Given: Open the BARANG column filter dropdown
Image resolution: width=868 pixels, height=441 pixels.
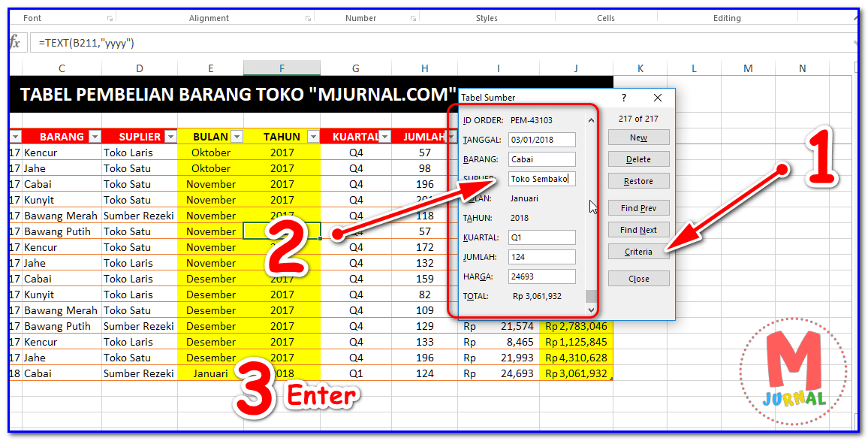Looking at the screenshot, I should pyautogui.click(x=95, y=137).
